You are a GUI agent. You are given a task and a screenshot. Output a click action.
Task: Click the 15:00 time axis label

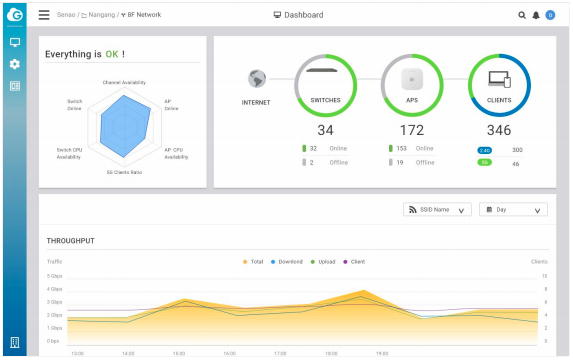pyautogui.click(x=179, y=353)
